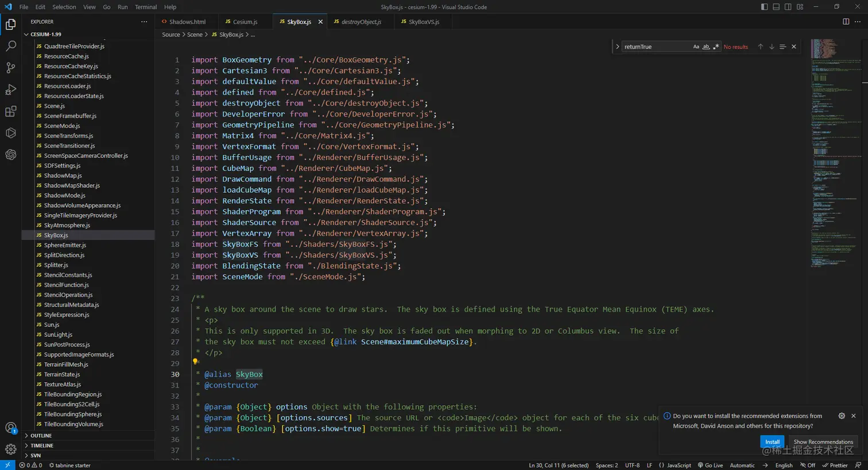
Task: Click Go Live in status bar
Action: [x=710, y=465]
